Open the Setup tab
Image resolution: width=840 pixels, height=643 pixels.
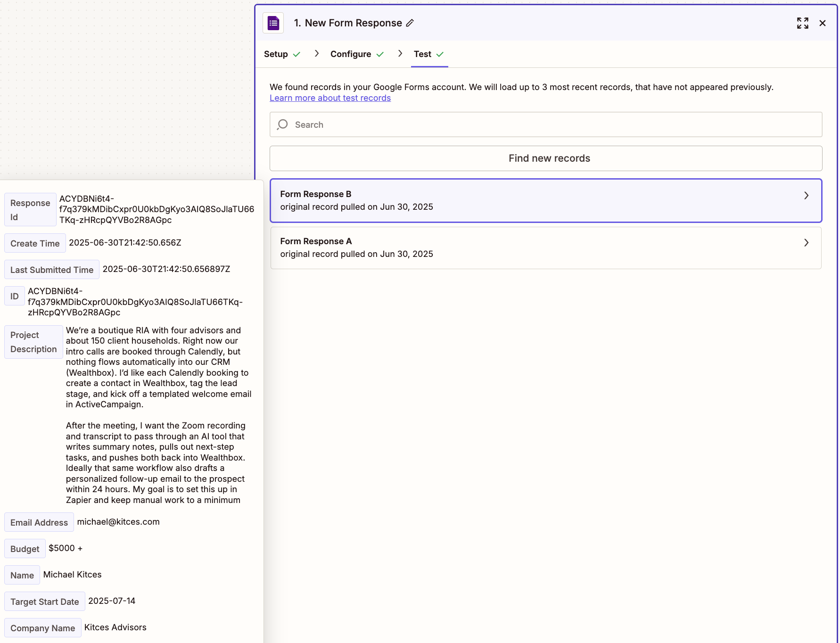click(x=276, y=54)
